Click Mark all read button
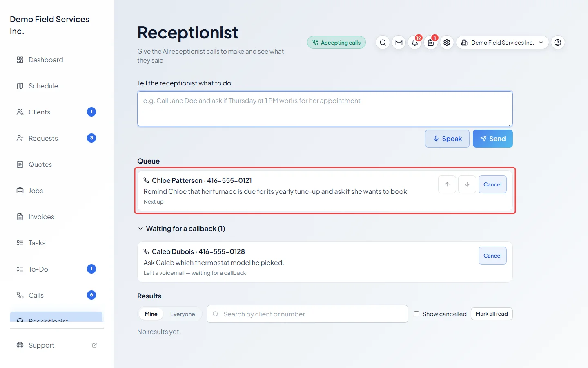The height and width of the screenshot is (368, 588). point(492,314)
